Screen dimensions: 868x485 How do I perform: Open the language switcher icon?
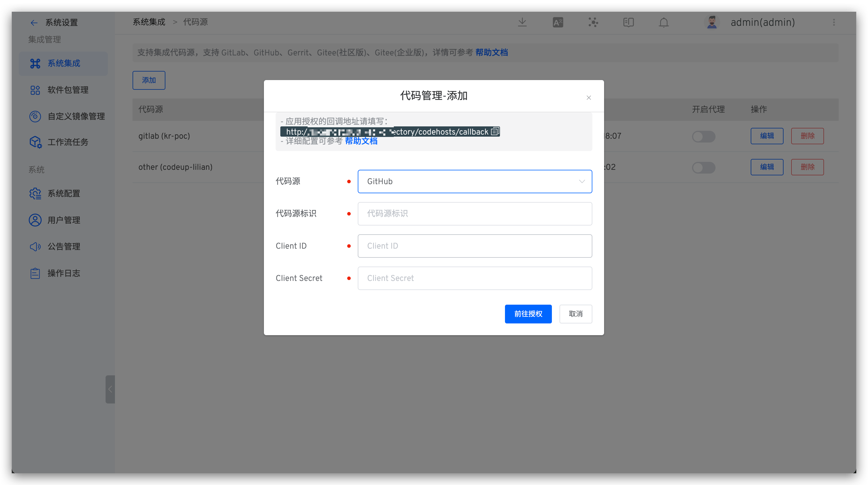pos(558,22)
